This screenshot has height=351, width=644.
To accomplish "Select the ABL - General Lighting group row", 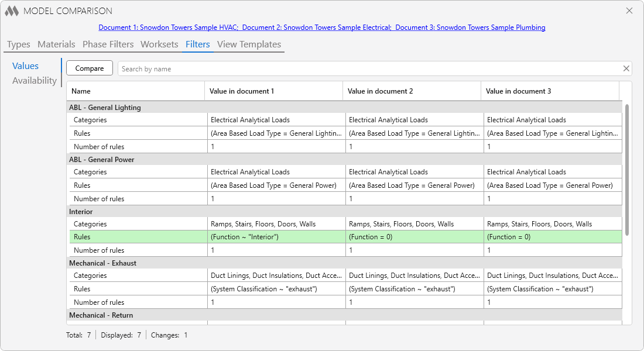I will 344,108.
